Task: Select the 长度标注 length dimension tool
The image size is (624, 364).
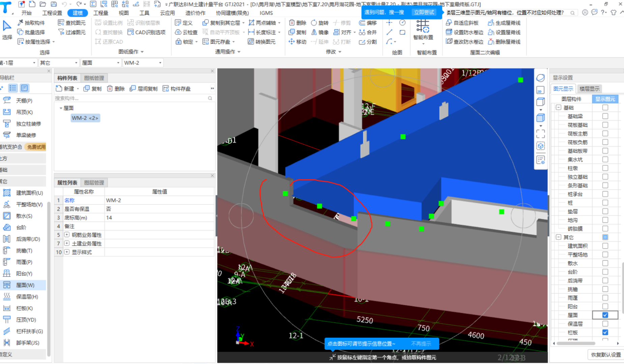Action: point(264,32)
